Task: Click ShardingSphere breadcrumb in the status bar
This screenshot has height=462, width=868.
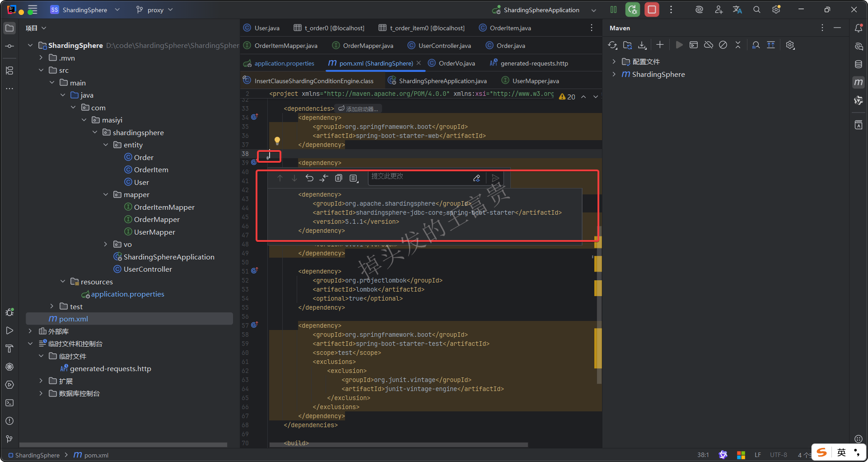Action: pos(37,455)
